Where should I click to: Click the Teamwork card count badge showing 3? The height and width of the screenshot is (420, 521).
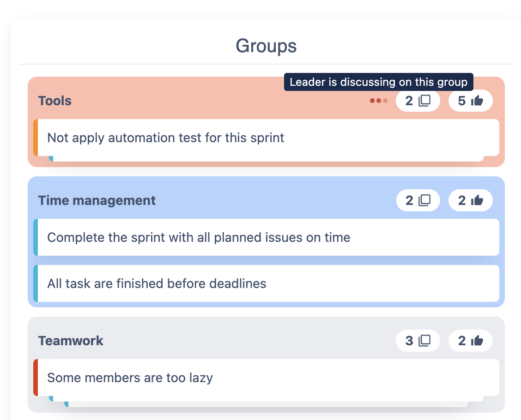coord(418,341)
